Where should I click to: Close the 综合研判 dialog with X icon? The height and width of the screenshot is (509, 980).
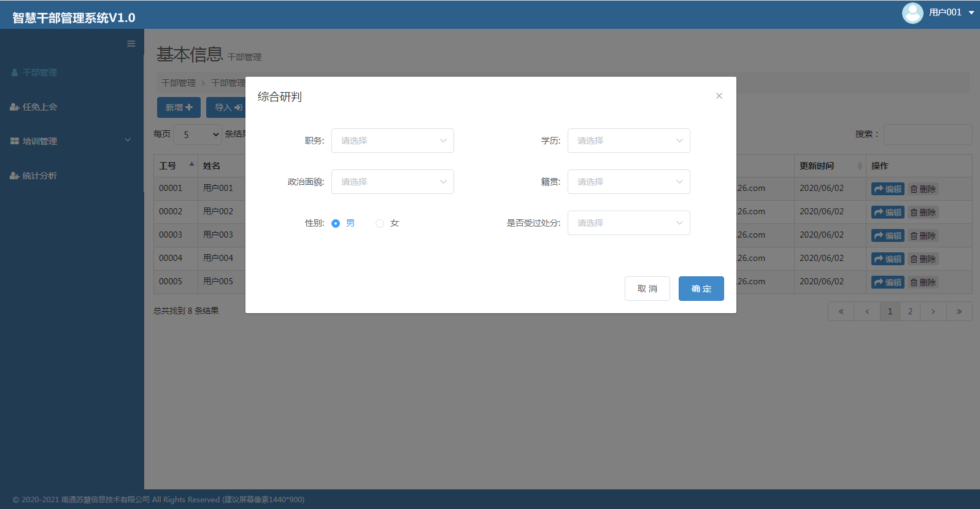(719, 96)
